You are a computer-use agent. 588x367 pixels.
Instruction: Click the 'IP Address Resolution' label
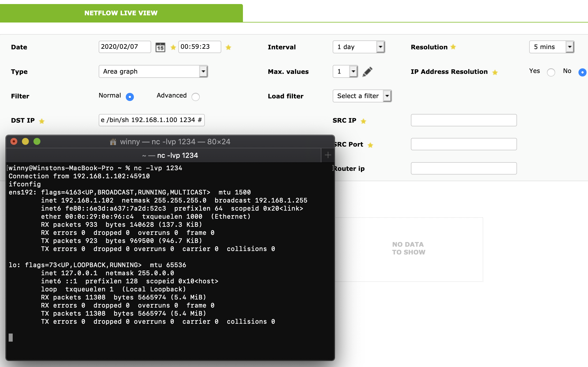click(x=449, y=72)
